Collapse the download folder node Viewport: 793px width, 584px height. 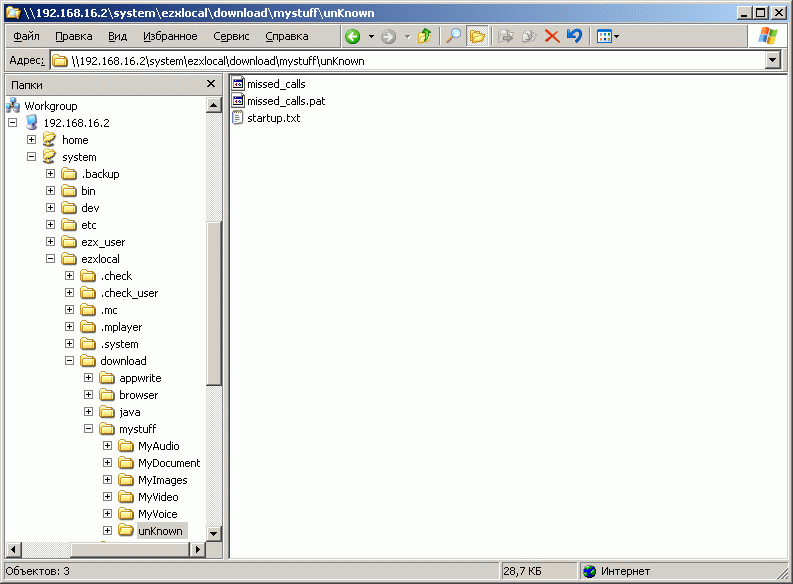coord(69,360)
